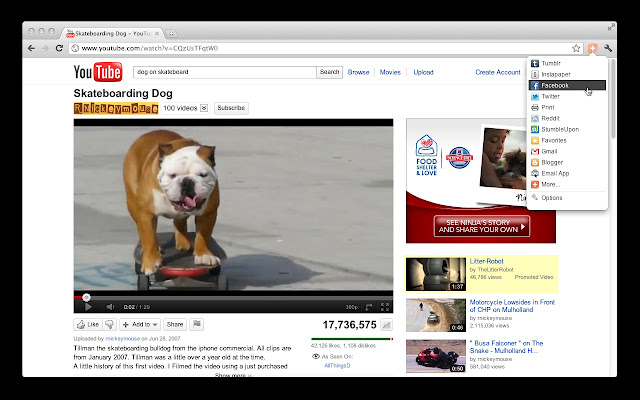
Task: Enter fullscreen video mode
Action: pyautogui.click(x=385, y=307)
